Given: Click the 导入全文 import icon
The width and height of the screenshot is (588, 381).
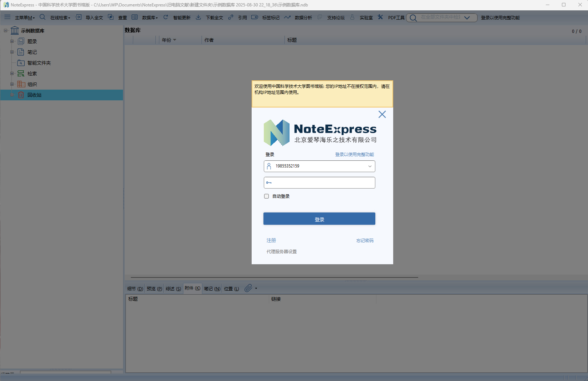Looking at the screenshot, I should pos(79,17).
